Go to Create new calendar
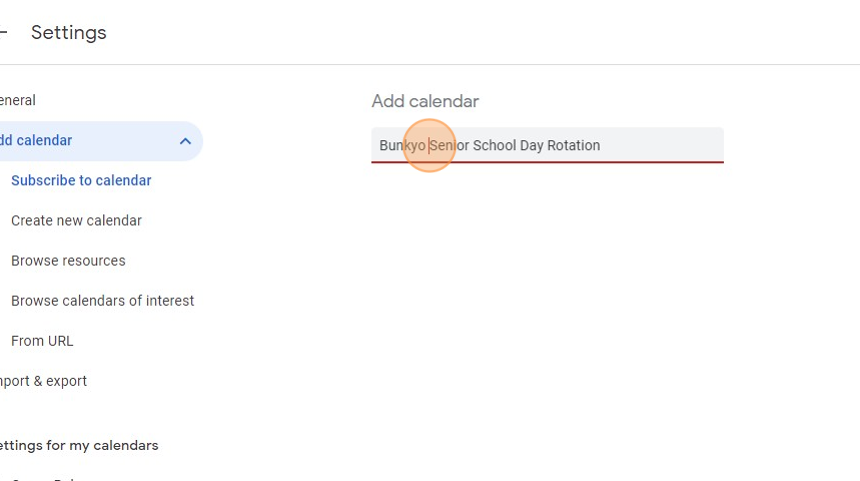 [76, 221]
